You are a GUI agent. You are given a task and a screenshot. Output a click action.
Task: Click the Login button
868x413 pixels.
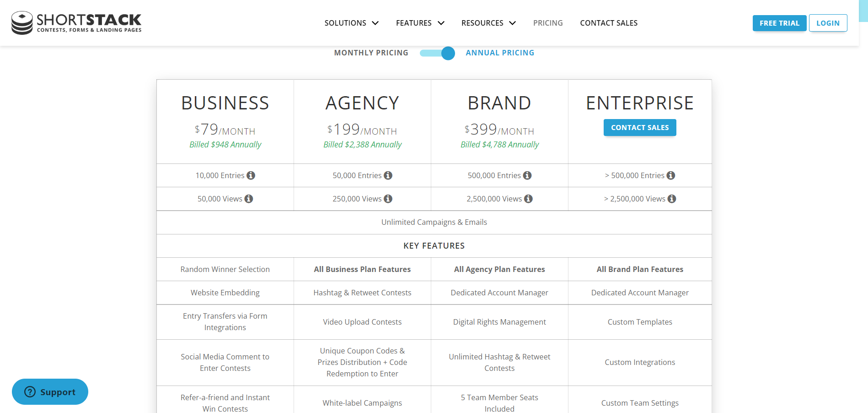tap(828, 23)
